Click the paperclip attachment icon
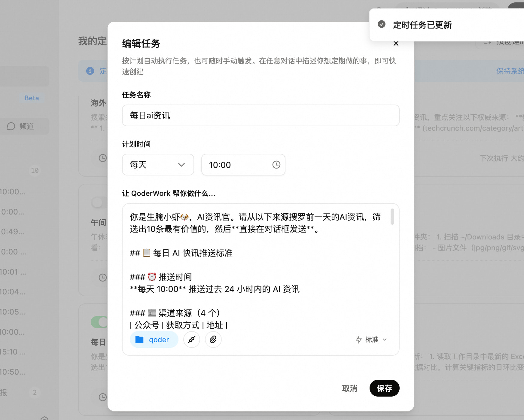524x420 pixels. pyautogui.click(x=213, y=339)
